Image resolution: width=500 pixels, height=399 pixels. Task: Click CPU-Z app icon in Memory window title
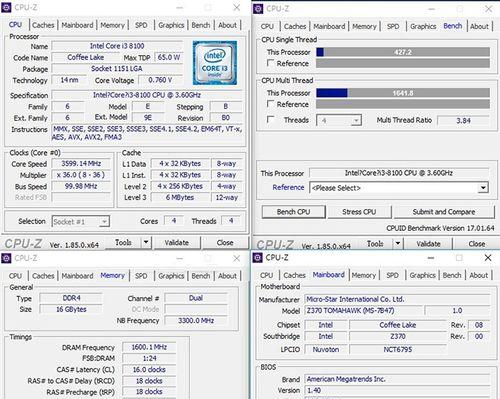pyautogui.click(x=6, y=258)
